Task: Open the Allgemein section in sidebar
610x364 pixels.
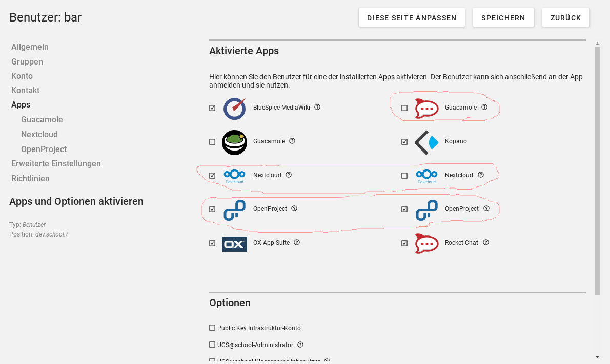Action: [30, 47]
